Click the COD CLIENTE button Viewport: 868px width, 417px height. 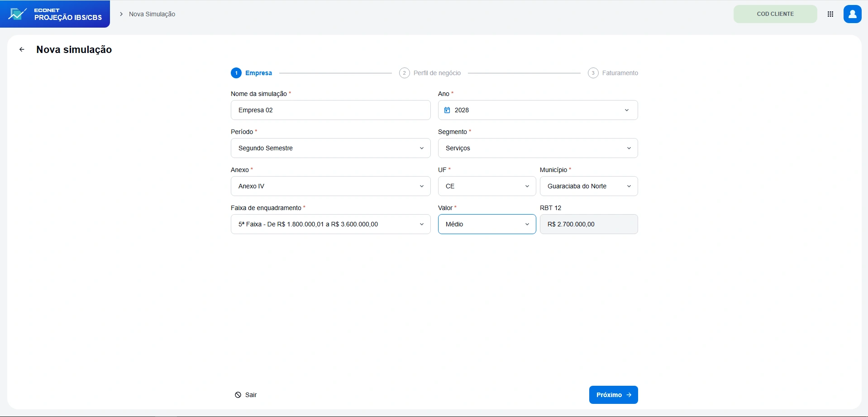(x=775, y=14)
